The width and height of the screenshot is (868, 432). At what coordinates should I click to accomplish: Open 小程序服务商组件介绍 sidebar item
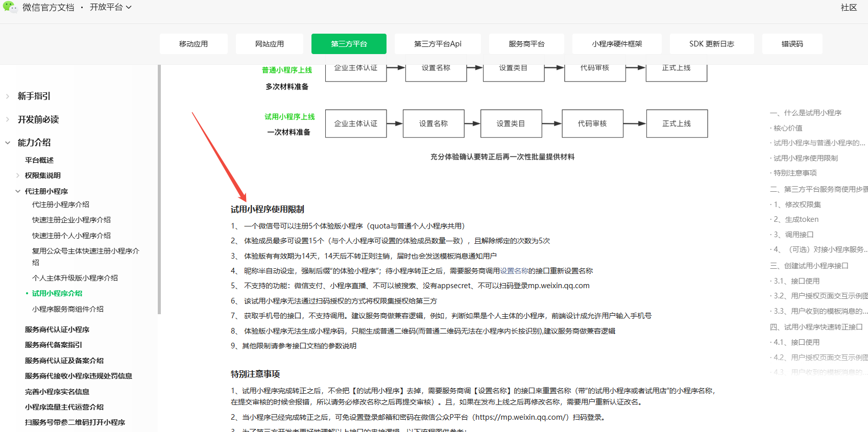[68, 309]
